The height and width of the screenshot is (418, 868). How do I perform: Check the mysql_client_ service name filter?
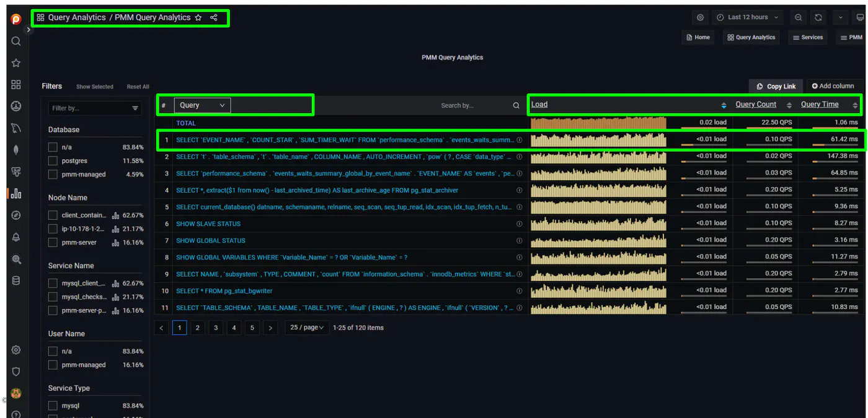click(53, 284)
